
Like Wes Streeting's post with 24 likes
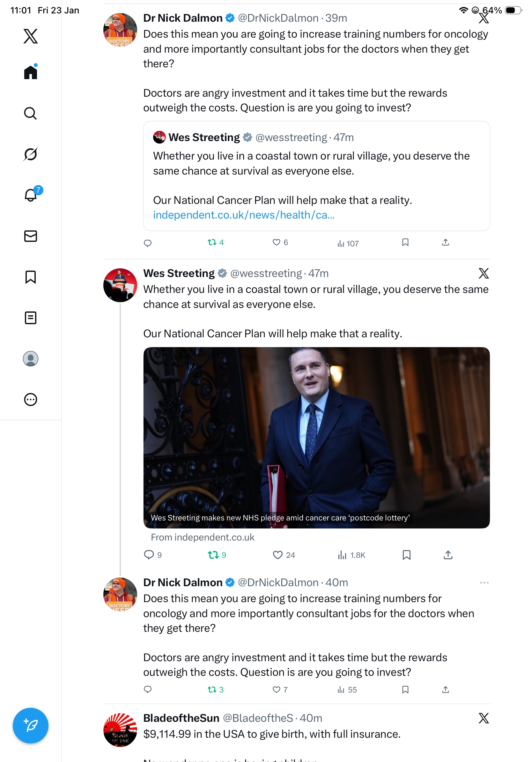tap(277, 555)
